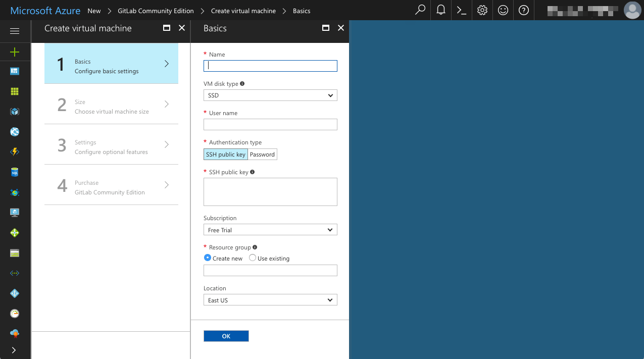Create a resource with the plus icon
This screenshot has width=644, height=359.
[15, 52]
